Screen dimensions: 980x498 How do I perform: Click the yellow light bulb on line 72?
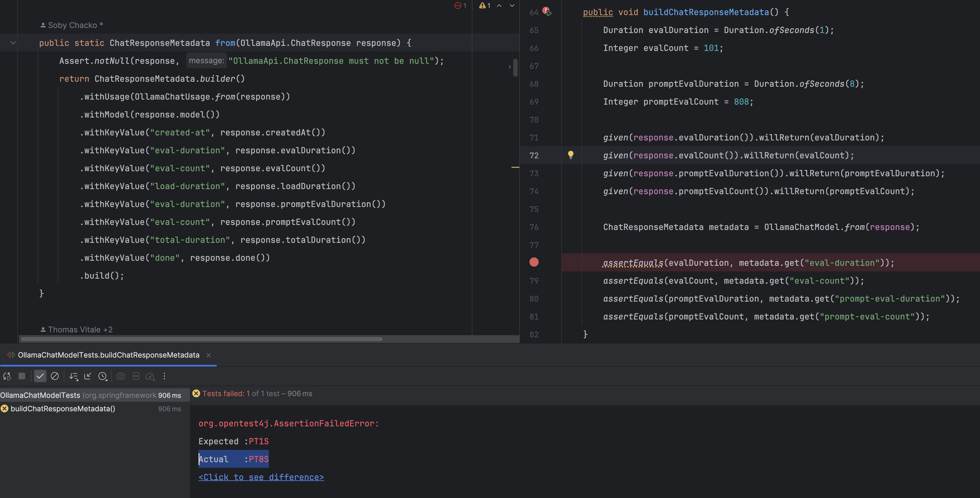coord(571,155)
